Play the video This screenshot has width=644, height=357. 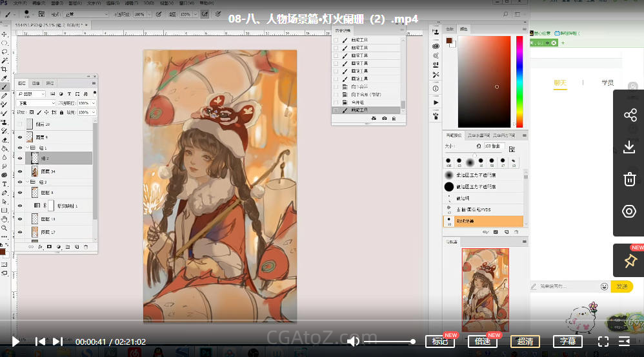15,342
